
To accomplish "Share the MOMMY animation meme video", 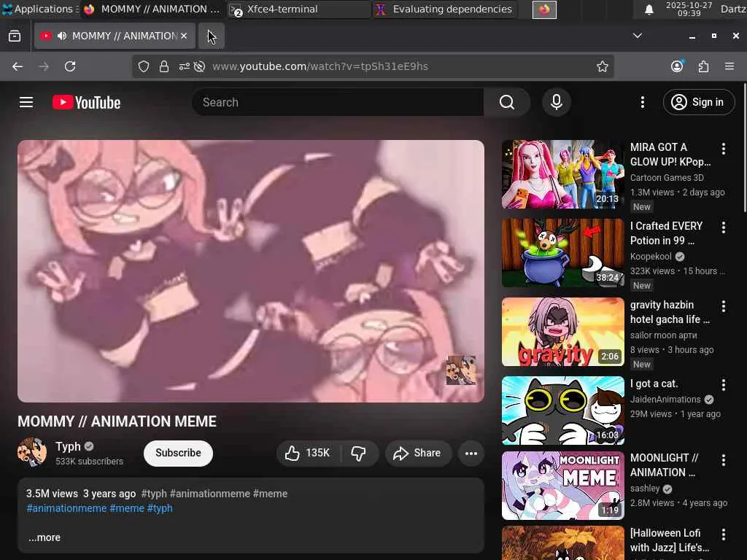I will pyautogui.click(x=418, y=453).
